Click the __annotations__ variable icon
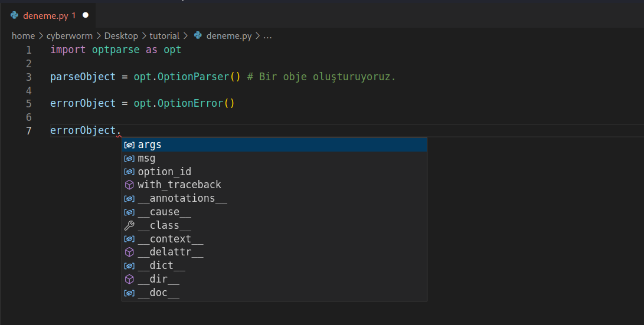The height and width of the screenshot is (325, 644). (129, 199)
